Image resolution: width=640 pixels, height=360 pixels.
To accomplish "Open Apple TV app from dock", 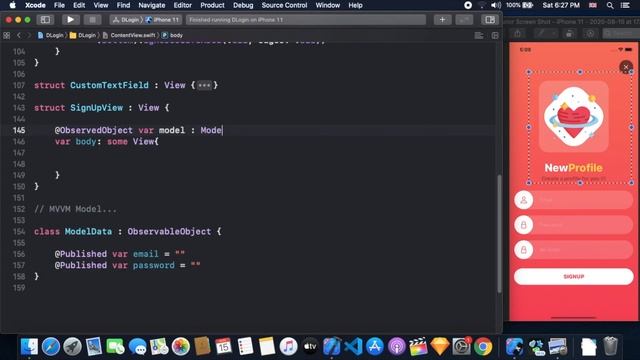I will pos(310,347).
